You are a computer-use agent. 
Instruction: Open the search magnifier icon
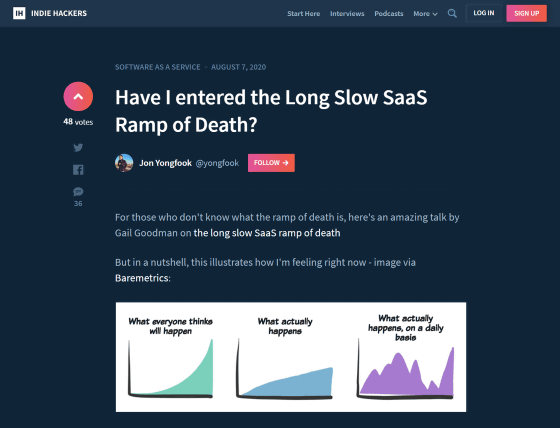pos(452,14)
